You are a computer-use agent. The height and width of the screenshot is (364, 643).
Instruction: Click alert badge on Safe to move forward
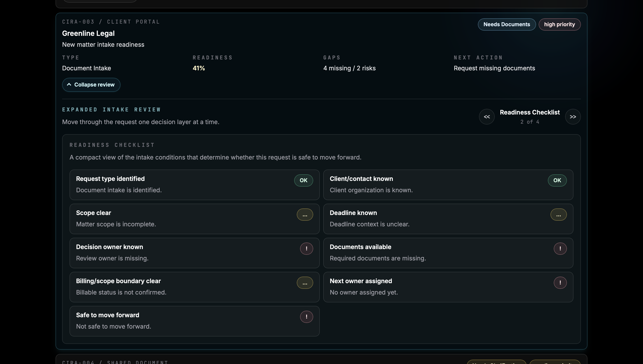point(306,317)
